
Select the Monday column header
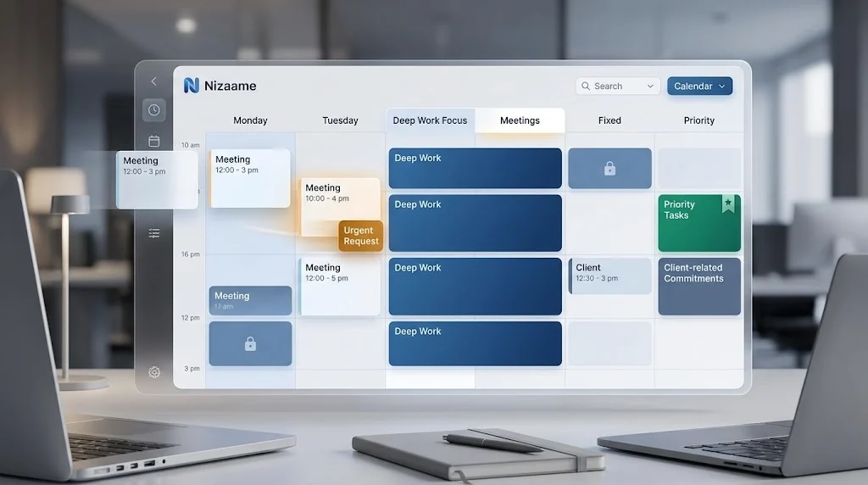250,120
